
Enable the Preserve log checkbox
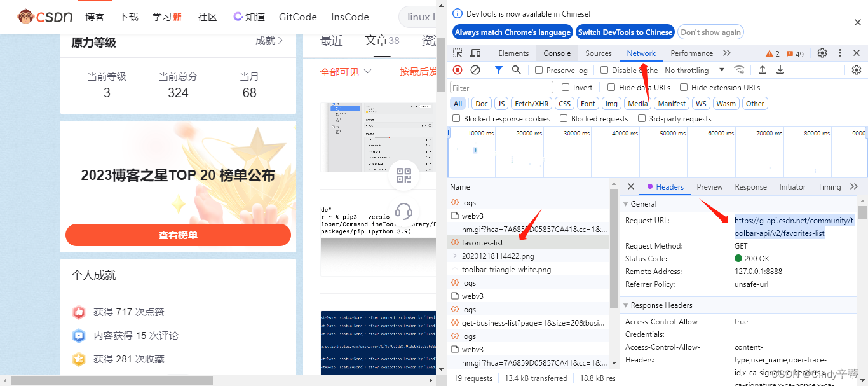[x=538, y=70]
